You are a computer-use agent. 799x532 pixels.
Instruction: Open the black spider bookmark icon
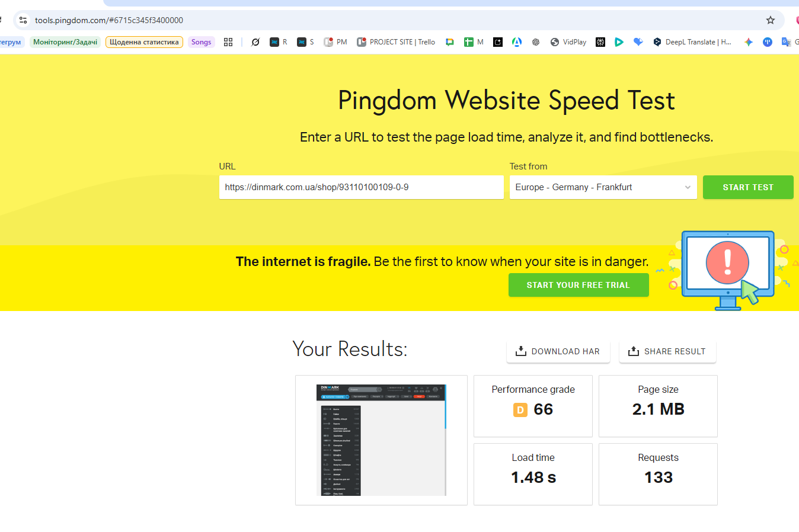pos(600,42)
